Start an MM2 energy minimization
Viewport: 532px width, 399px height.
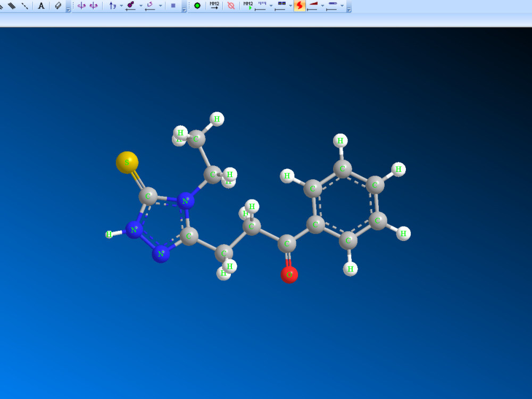pyautogui.click(x=214, y=5)
